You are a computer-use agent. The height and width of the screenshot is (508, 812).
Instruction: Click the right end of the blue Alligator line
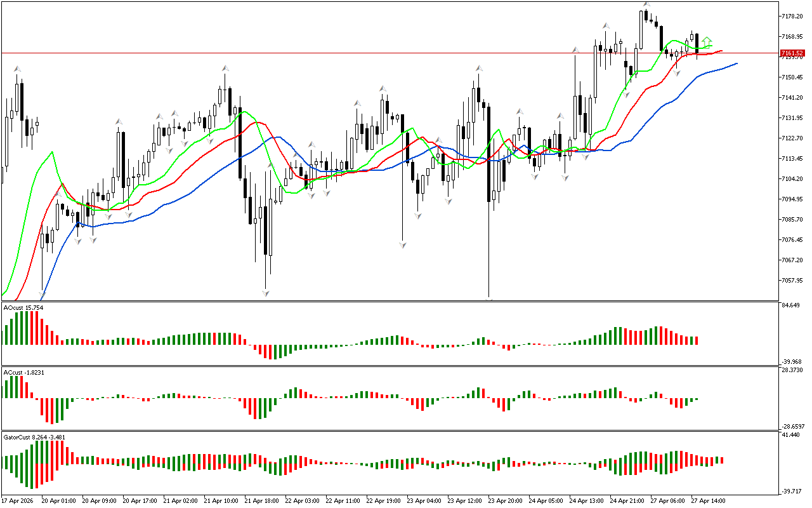pyautogui.click(x=736, y=63)
